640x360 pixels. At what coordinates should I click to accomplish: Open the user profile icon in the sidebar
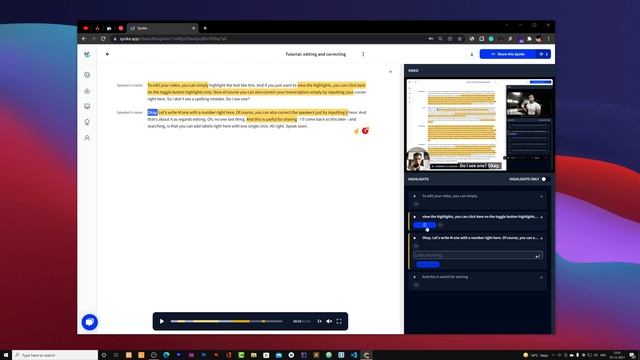coord(87,138)
